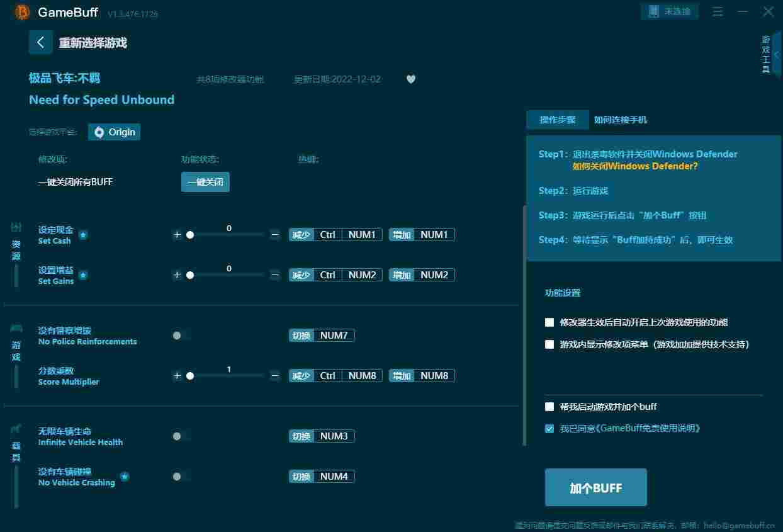This screenshot has width=783, height=532.
Task: Click the Need for Speed Unbound title
Action: (102, 100)
